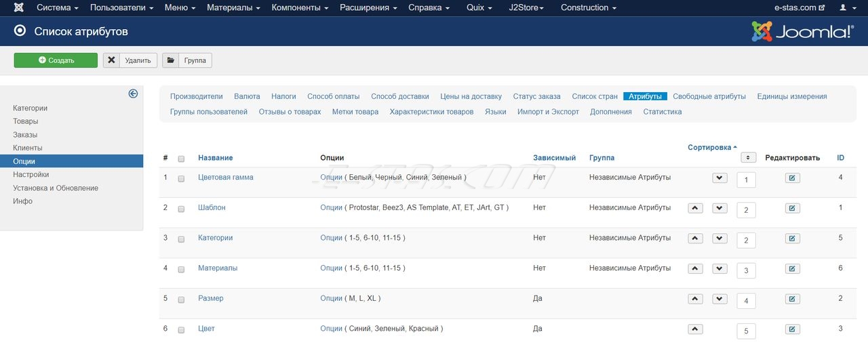Collapse the sidebar with the arrow icon

133,94
